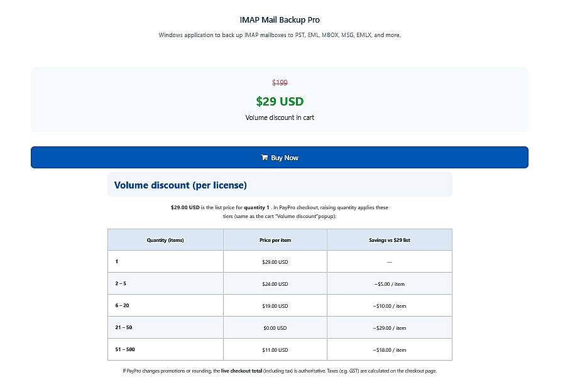Viewport: 575px width, 392px height.
Task: Click the $0.00 USD price cell
Action: coord(275,327)
